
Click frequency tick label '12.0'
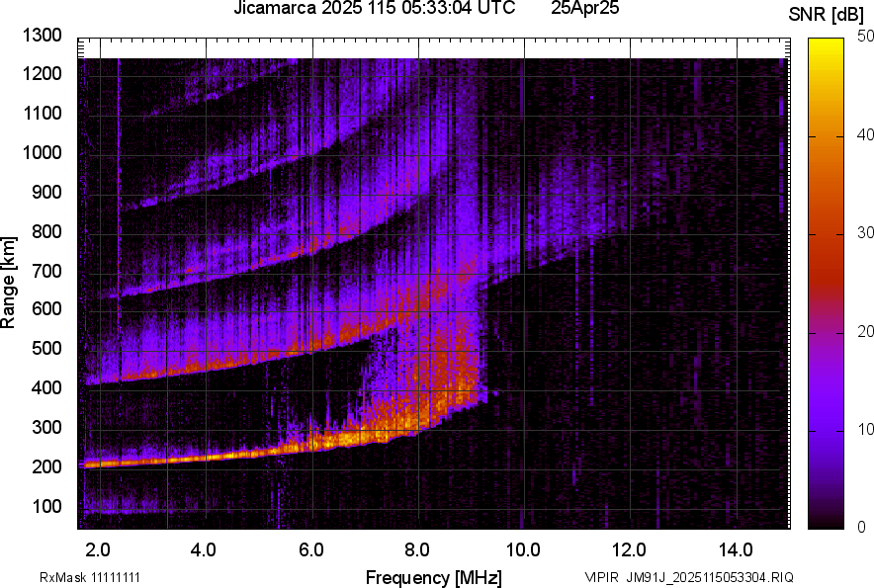coord(630,550)
